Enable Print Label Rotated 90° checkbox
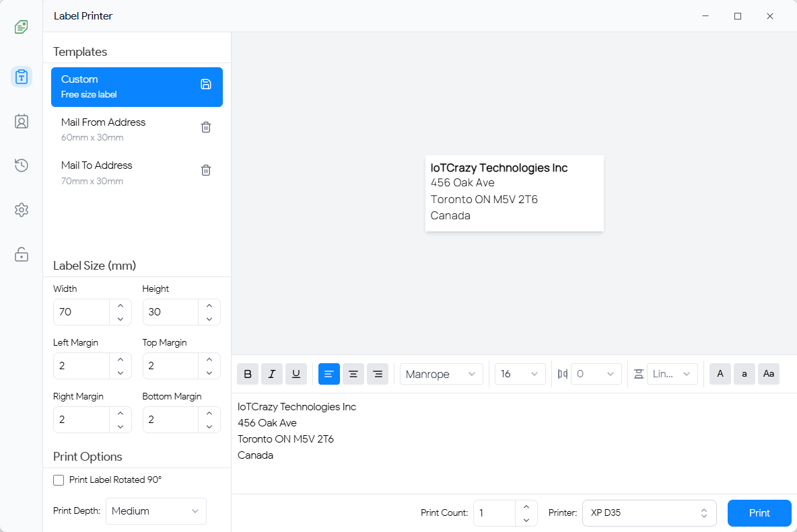Image resolution: width=797 pixels, height=532 pixels. pos(59,480)
